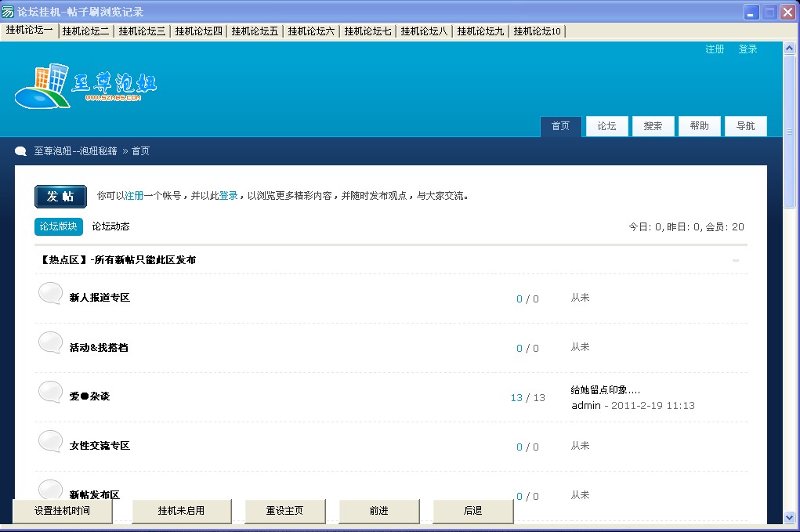800x532 pixels.
Task: Switch to 论坛动态 view
Action: coord(110,226)
